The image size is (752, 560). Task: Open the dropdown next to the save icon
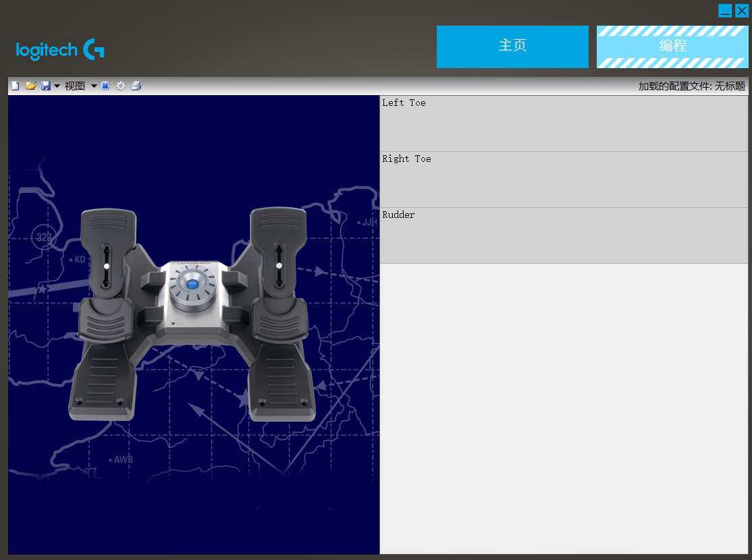coord(56,86)
